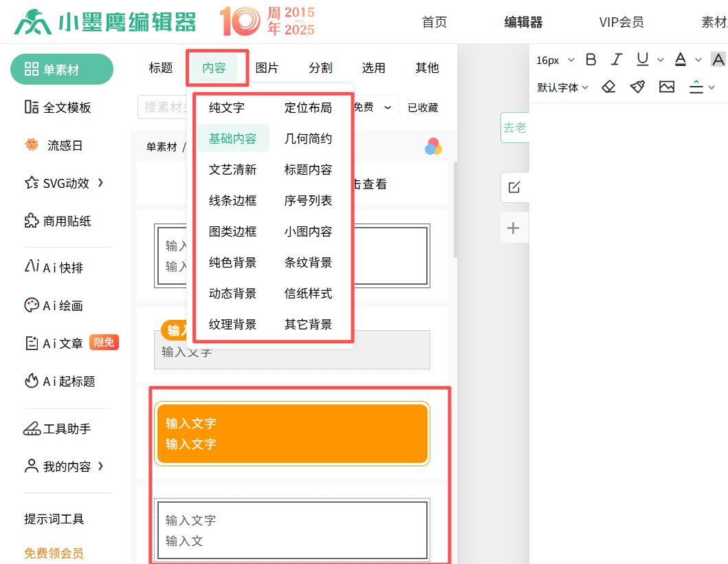Choose 纯色背景 from the content menu
Screen dimensions: 728x564
coord(232,263)
